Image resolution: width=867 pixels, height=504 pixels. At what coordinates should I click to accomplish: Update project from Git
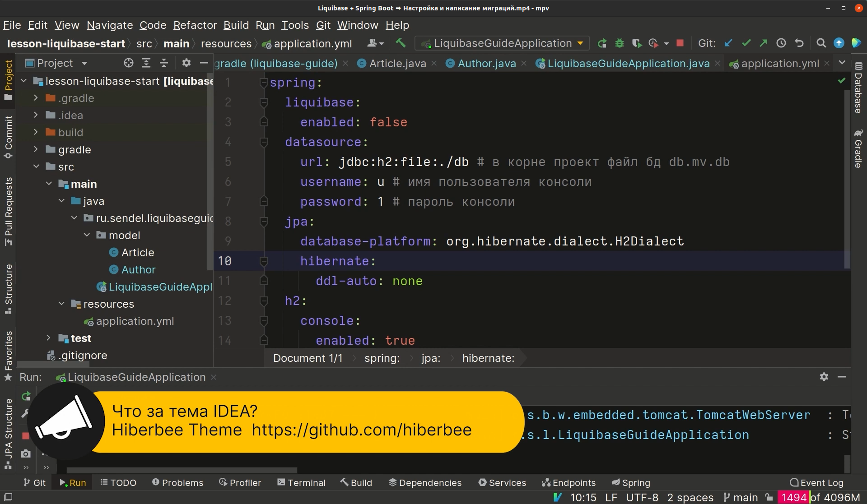(728, 43)
